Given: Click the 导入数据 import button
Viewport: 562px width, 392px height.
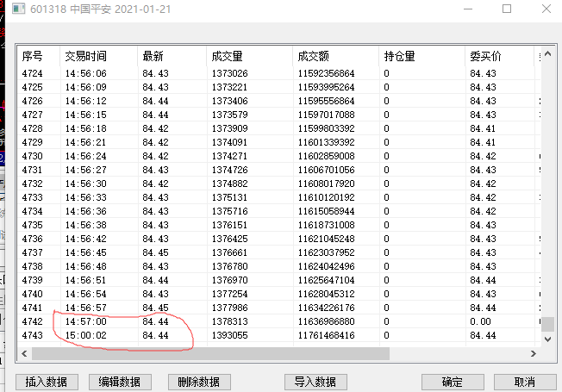Looking at the screenshot, I should tap(315, 382).
